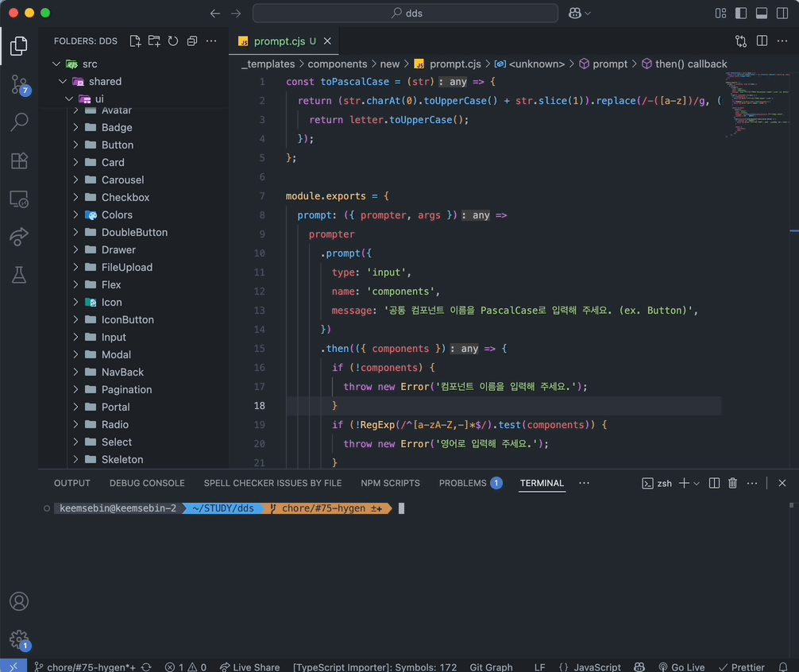
Task: Toggle Go Live server in status bar
Action: click(681, 667)
